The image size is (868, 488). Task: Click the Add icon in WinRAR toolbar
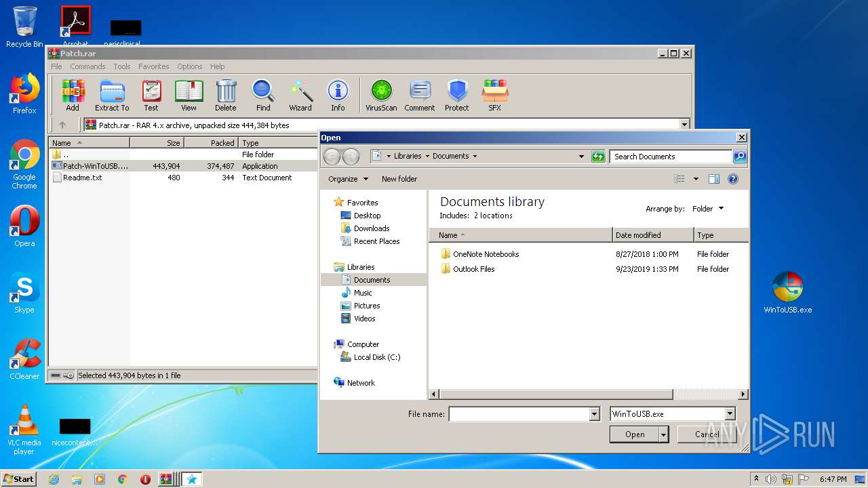coord(73,96)
